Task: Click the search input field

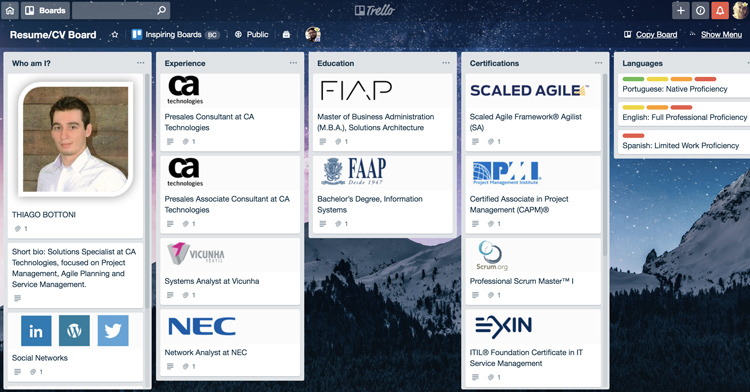Action: click(121, 11)
